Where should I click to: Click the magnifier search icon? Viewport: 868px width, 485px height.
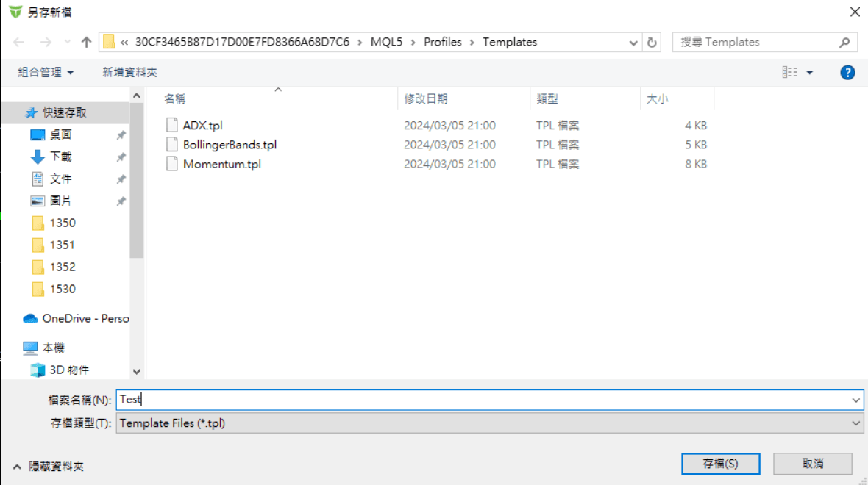[x=844, y=42]
